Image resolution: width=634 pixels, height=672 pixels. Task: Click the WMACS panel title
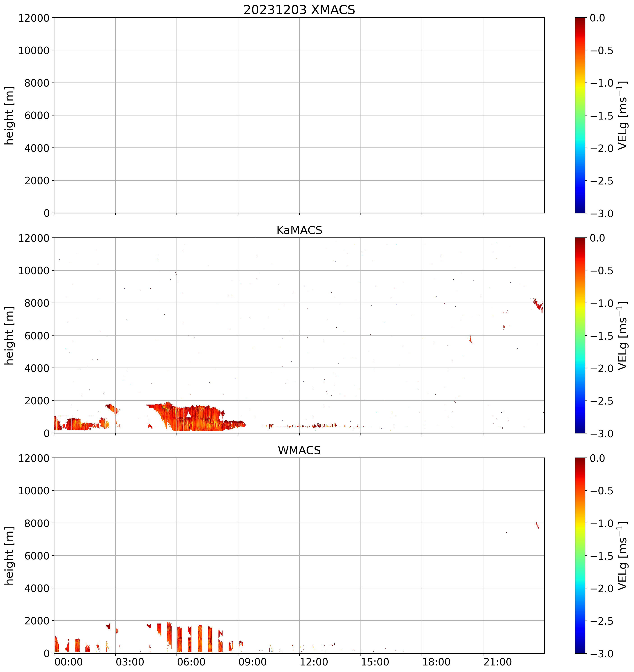tap(299, 450)
